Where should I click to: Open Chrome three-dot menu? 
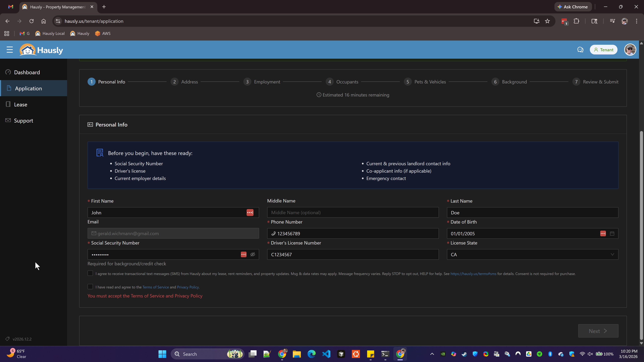point(636,21)
